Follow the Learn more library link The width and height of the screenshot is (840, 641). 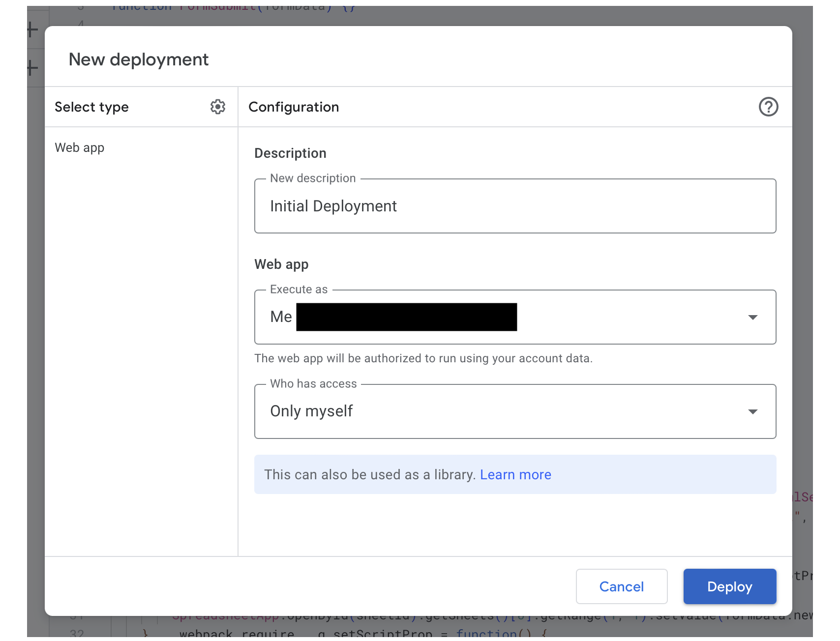tap(515, 474)
